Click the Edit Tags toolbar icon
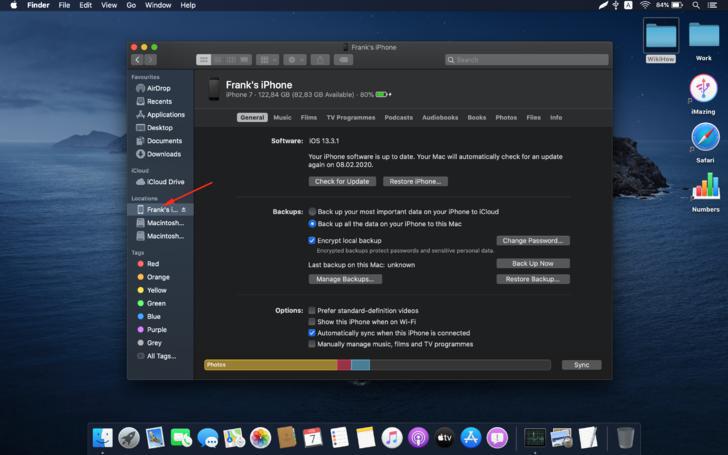The image size is (728, 455). (343, 60)
